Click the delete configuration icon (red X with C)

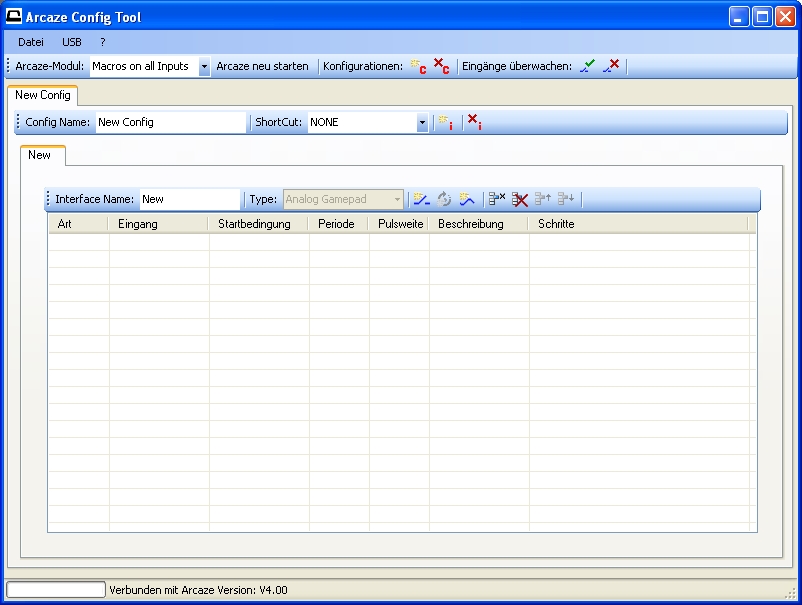tap(441, 66)
